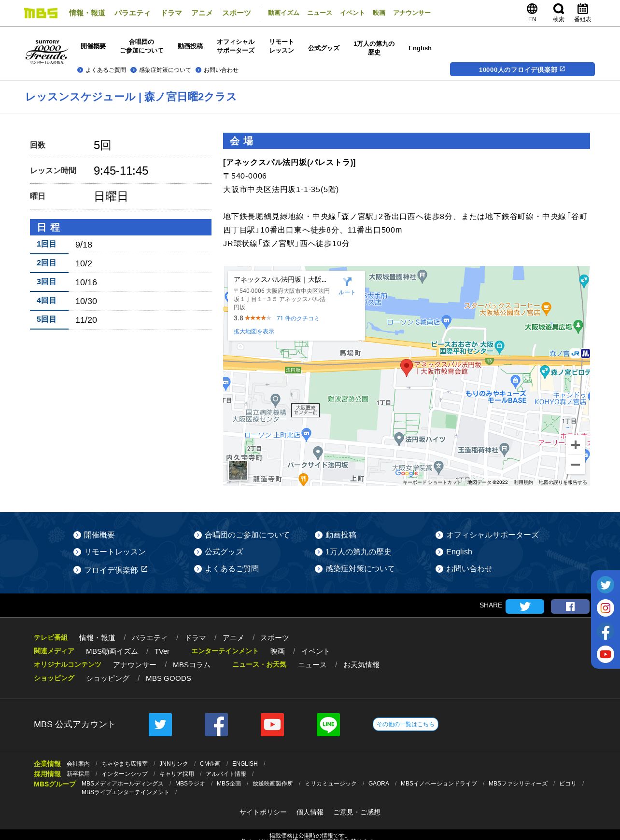Open 映画 in top navigation

[379, 13]
